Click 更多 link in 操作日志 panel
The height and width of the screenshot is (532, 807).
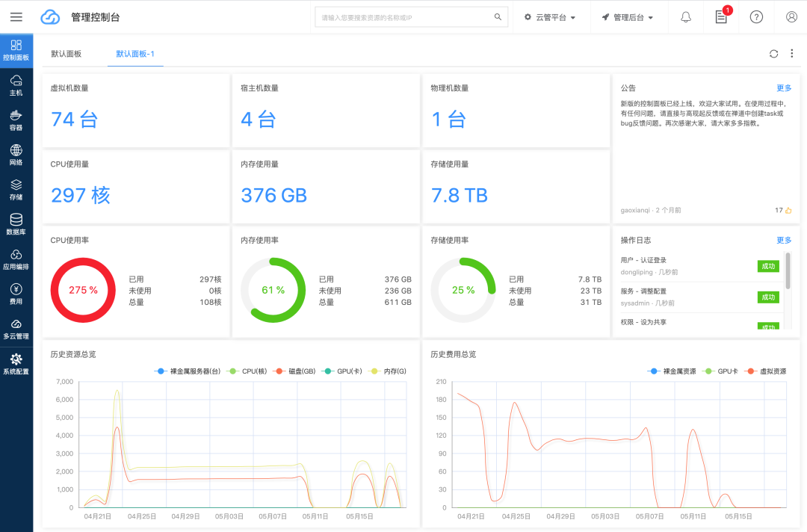784,241
